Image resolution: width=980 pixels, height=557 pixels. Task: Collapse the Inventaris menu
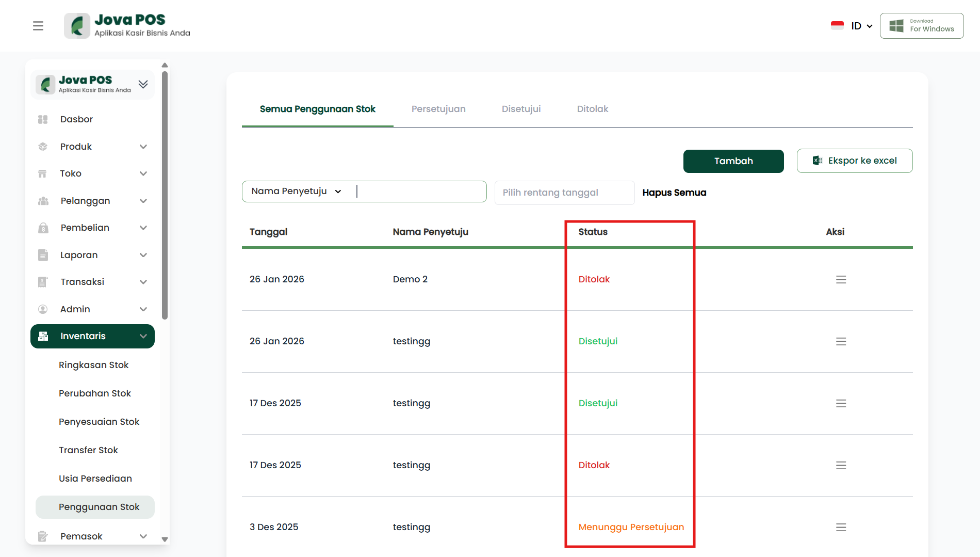pyautogui.click(x=143, y=336)
